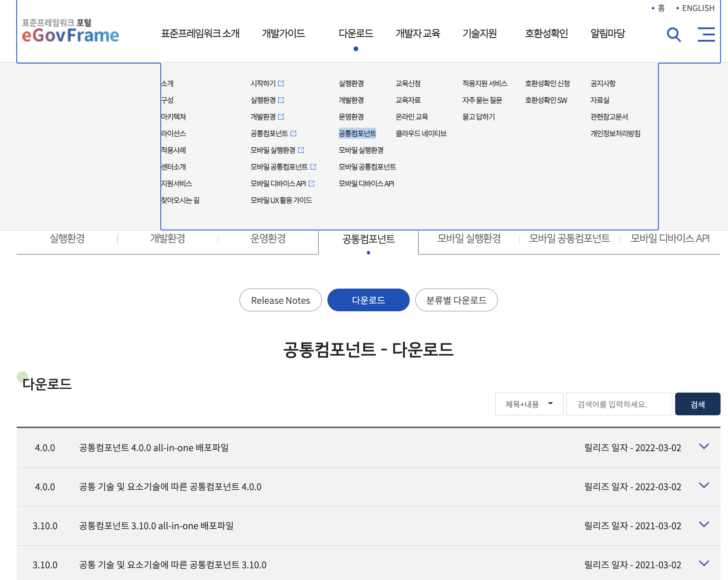Switch to ENGLISH language link
Screen dimensions: 728x580
698,8
